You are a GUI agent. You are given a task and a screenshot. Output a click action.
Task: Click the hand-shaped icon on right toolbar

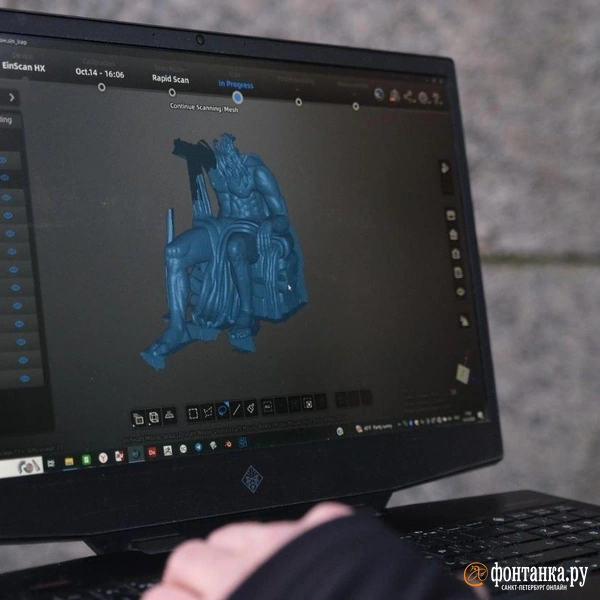click(x=464, y=321)
